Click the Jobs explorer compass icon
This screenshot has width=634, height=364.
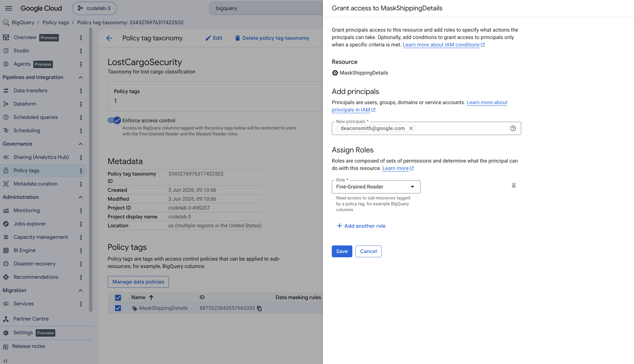pos(6,224)
